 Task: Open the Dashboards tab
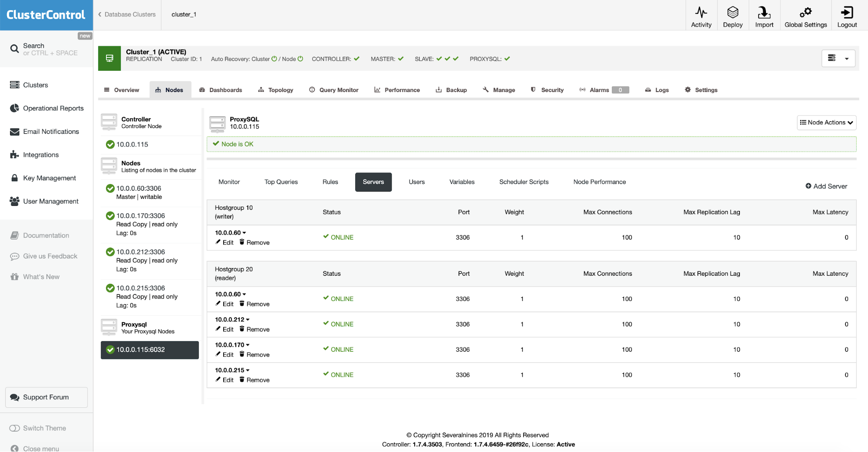click(x=221, y=90)
